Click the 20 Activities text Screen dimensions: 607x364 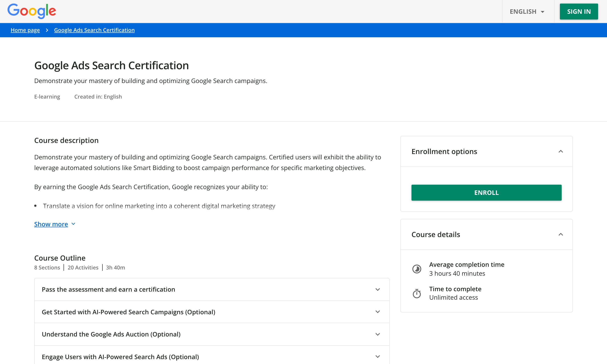click(x=83, y=268)
